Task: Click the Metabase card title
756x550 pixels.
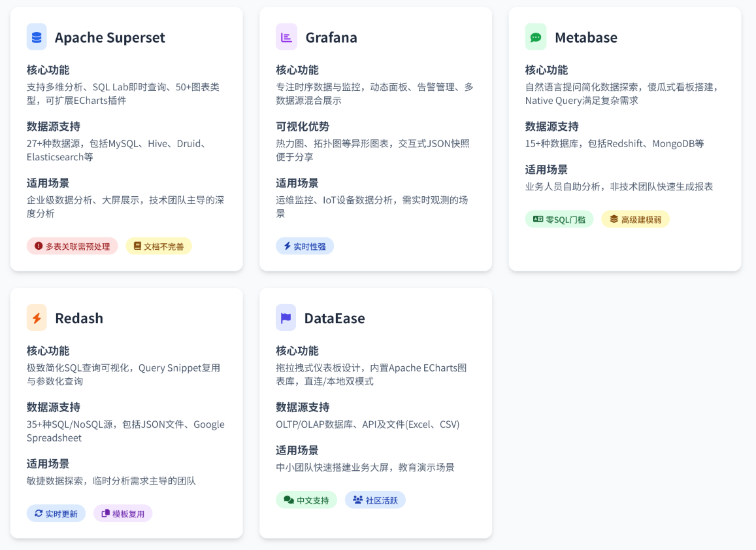Action: pyautogui.click(x=586, y=37)
